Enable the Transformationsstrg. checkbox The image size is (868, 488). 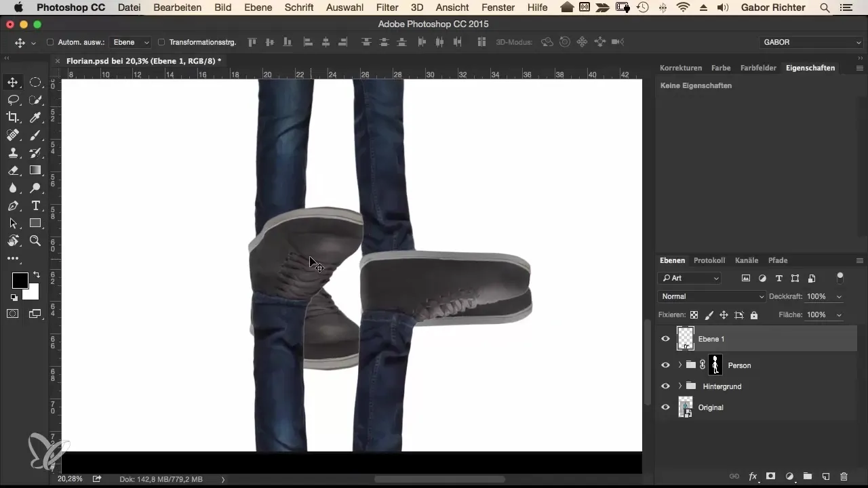(x=161, y=42)
